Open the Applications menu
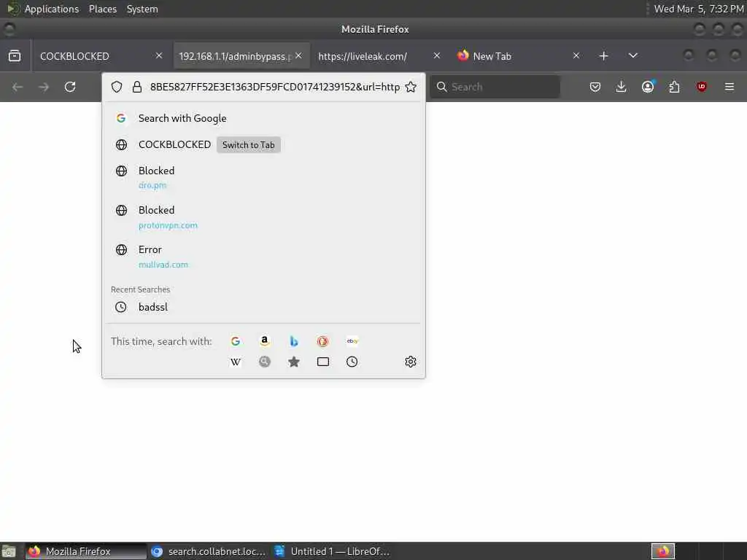This screenshot has width=747, height=560. (x=52, y=9)
